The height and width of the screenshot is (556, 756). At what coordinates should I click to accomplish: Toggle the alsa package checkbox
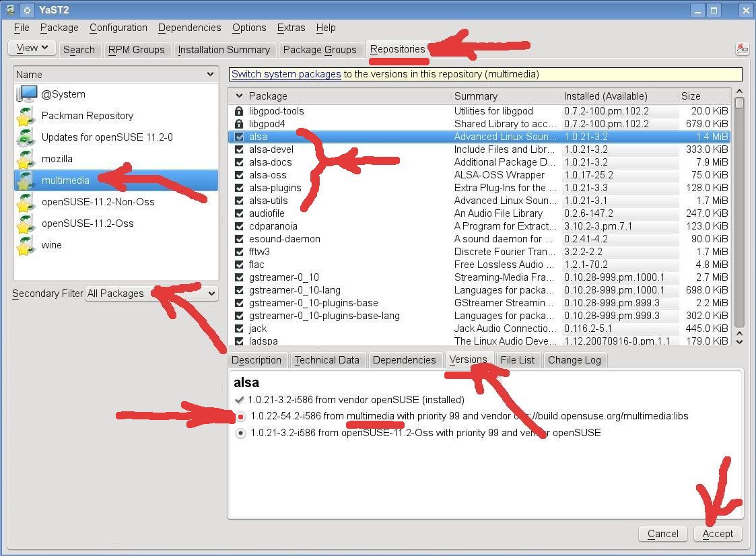[239, 137]
